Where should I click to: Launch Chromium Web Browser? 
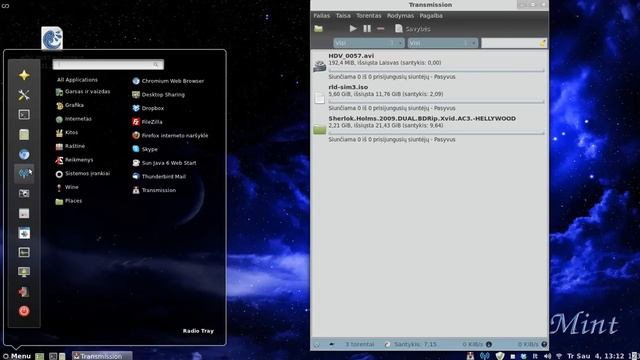pyautogui.click(x=168, y=81)
